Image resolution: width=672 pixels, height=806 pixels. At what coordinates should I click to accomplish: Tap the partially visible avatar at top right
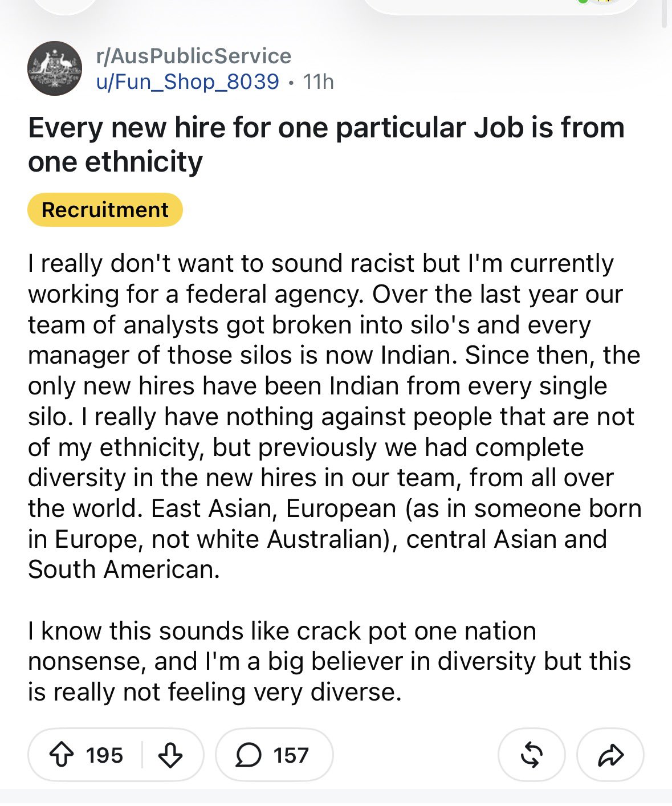(604, 2)
